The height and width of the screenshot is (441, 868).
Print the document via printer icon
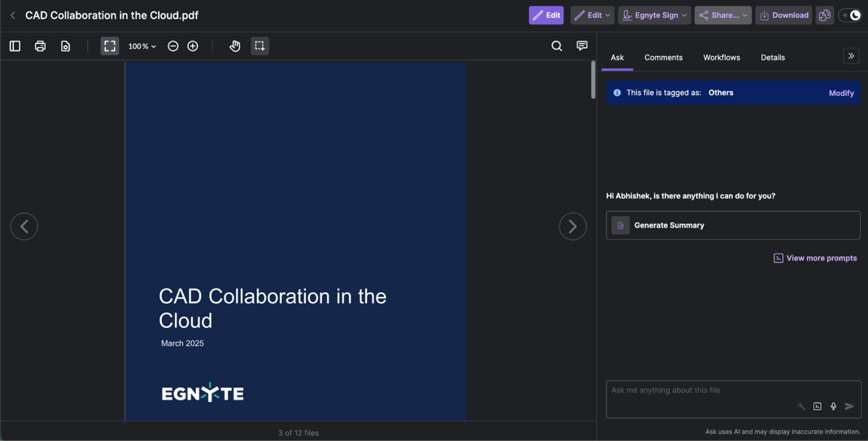[x=40, y=46]
